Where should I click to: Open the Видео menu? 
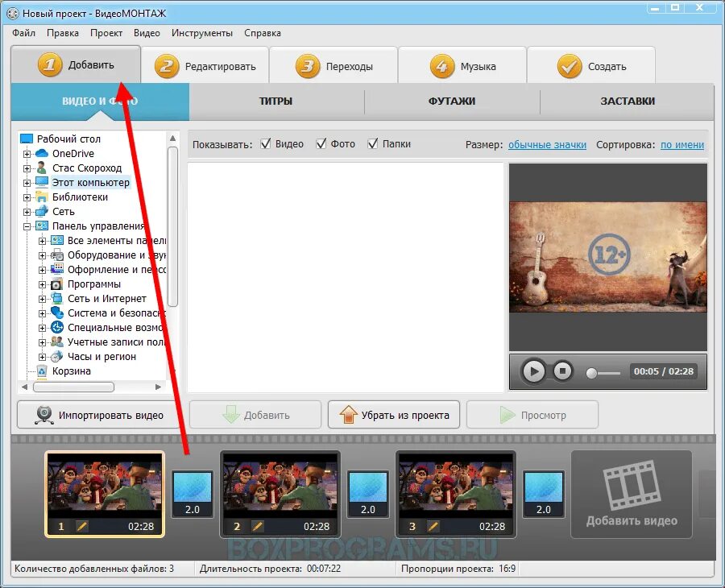click(x=147, y=33)
